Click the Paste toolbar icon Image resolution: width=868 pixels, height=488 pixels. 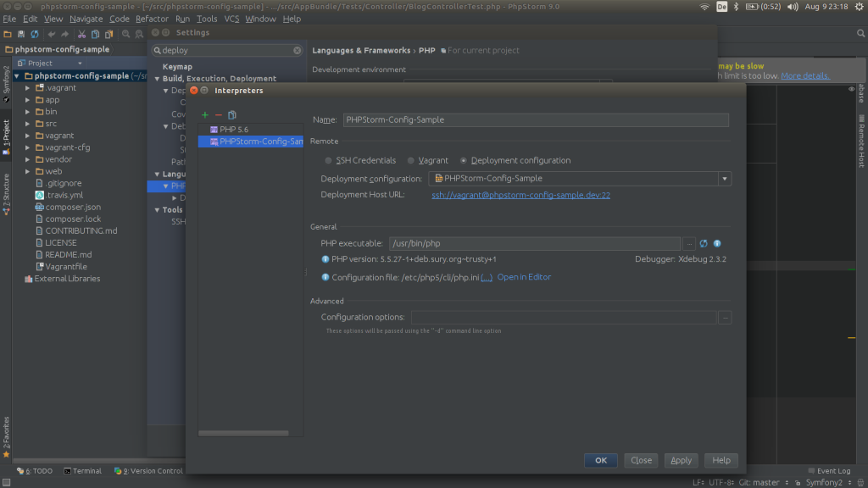(x=109, y=34)
